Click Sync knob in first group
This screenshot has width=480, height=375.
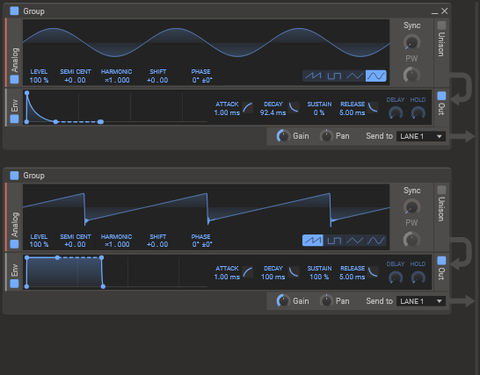pyautogui.click(x=412, y=42)
